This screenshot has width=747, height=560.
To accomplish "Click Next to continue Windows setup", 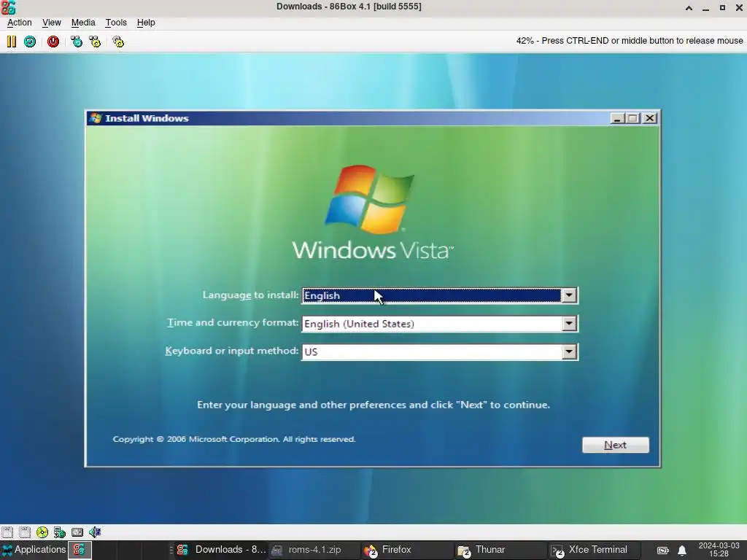I will pos(616,445).
